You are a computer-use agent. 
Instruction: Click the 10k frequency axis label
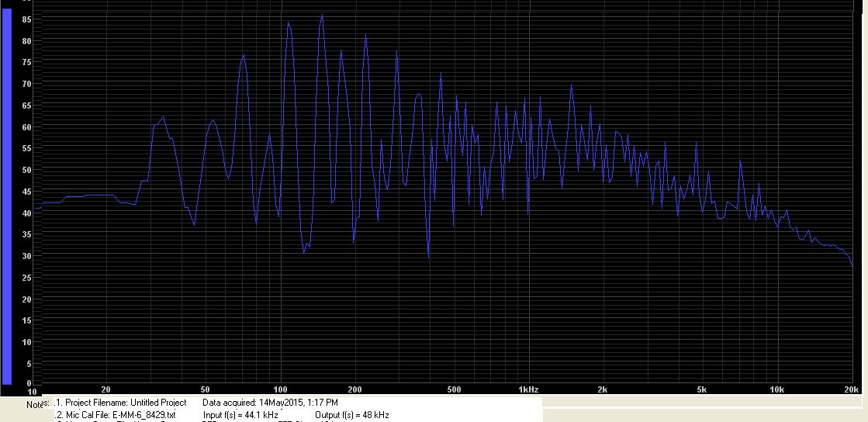[776, 389]
